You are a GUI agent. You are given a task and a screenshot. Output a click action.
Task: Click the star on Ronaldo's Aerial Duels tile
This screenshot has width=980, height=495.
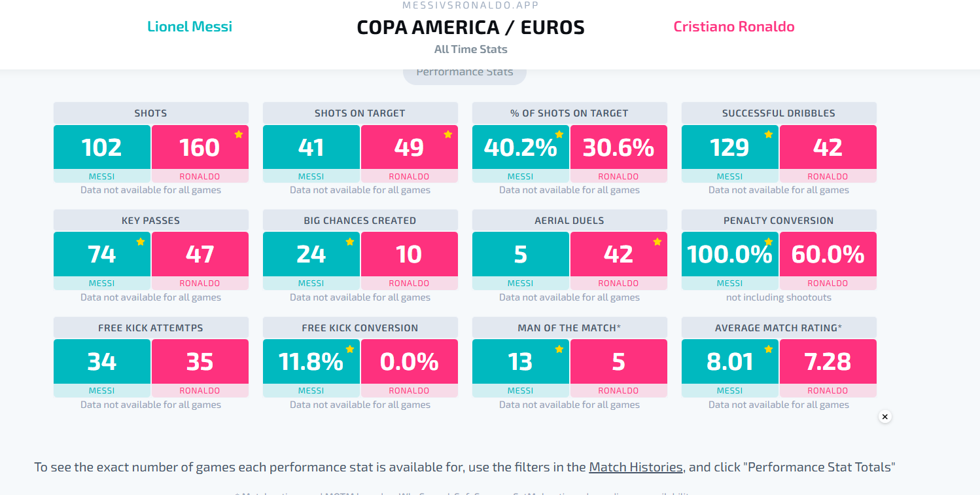(x=657, y=242)
